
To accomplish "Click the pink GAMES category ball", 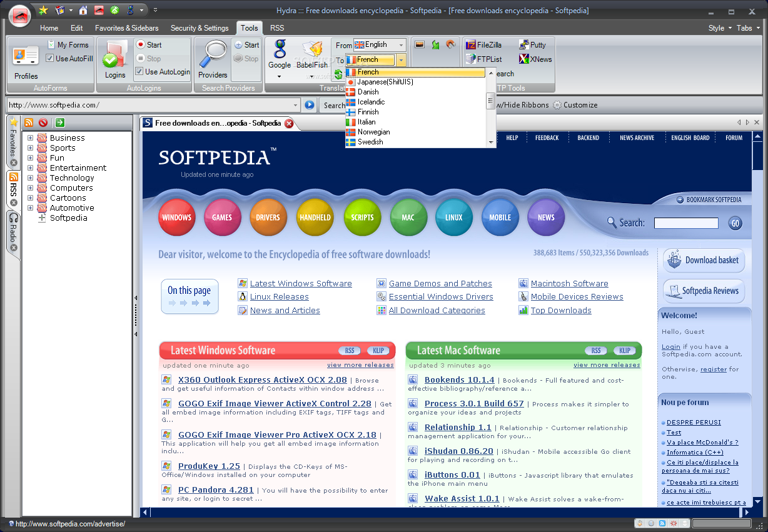I will (x=222, y=218).
